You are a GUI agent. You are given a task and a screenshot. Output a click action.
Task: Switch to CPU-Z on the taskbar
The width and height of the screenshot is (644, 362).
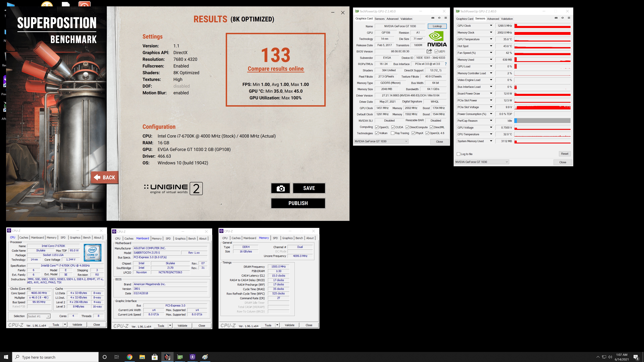[193, 357]
